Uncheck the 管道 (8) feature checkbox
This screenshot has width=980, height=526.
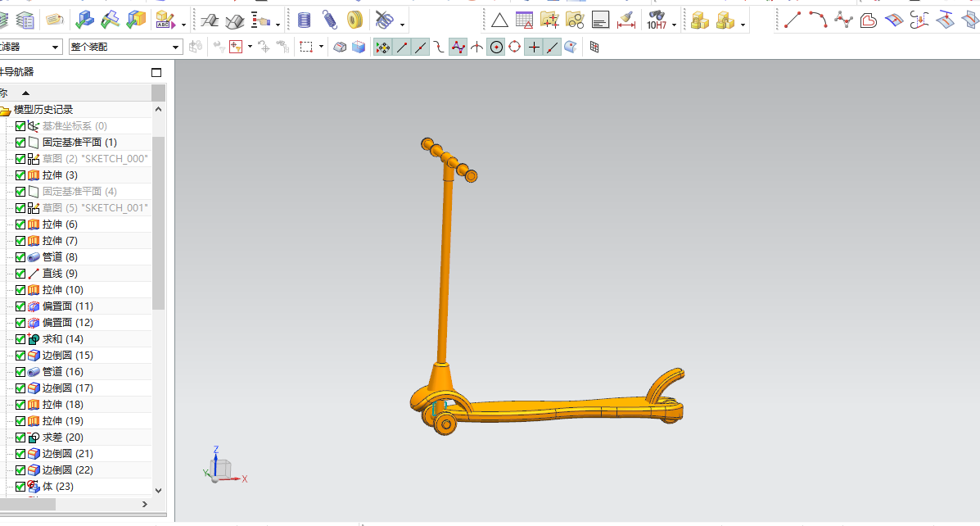coord(20,257)
